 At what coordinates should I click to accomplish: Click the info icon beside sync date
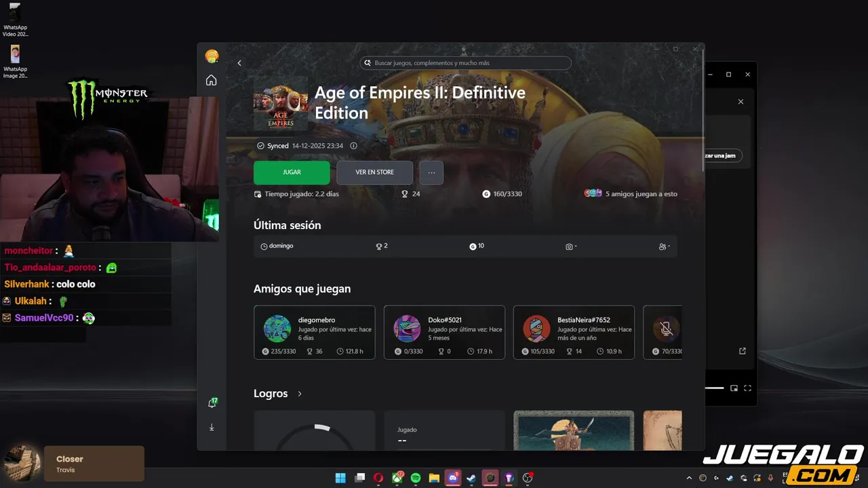353,146
